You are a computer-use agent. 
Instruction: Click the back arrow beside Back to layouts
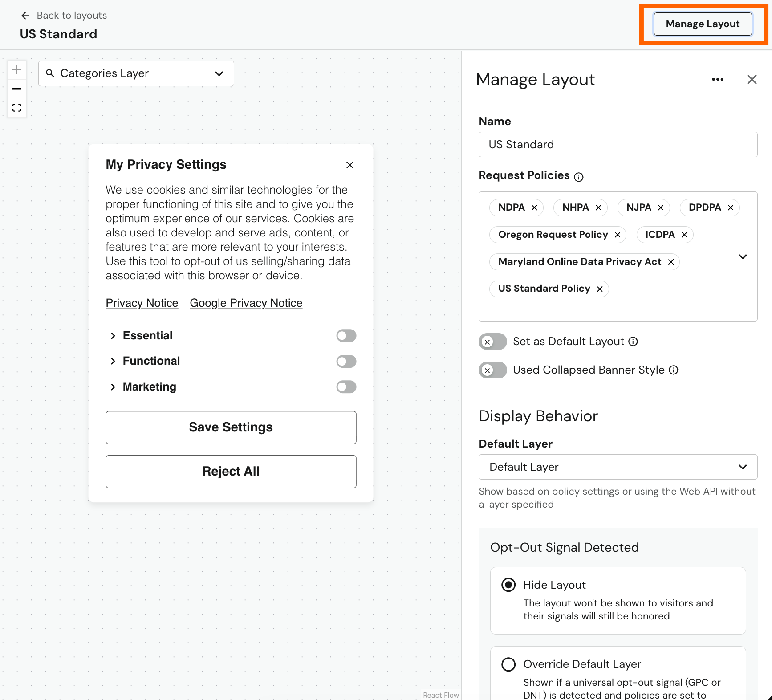click(x=25, y=15)
